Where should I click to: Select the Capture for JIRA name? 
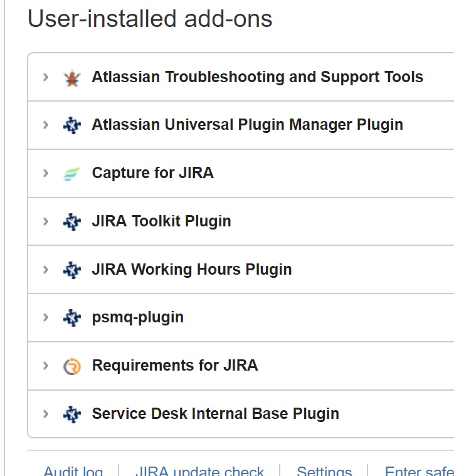coord(152,173)
